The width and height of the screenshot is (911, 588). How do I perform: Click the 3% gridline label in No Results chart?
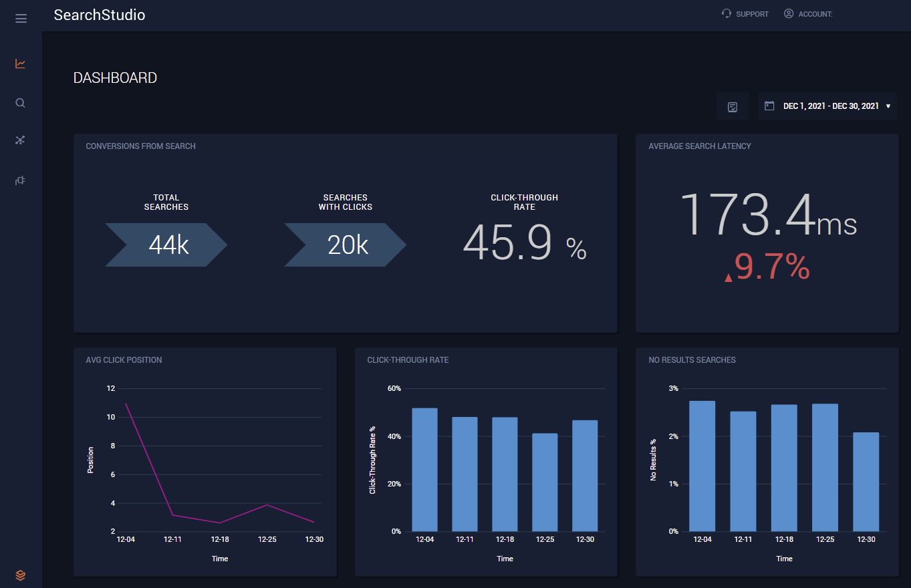point(674,388)
